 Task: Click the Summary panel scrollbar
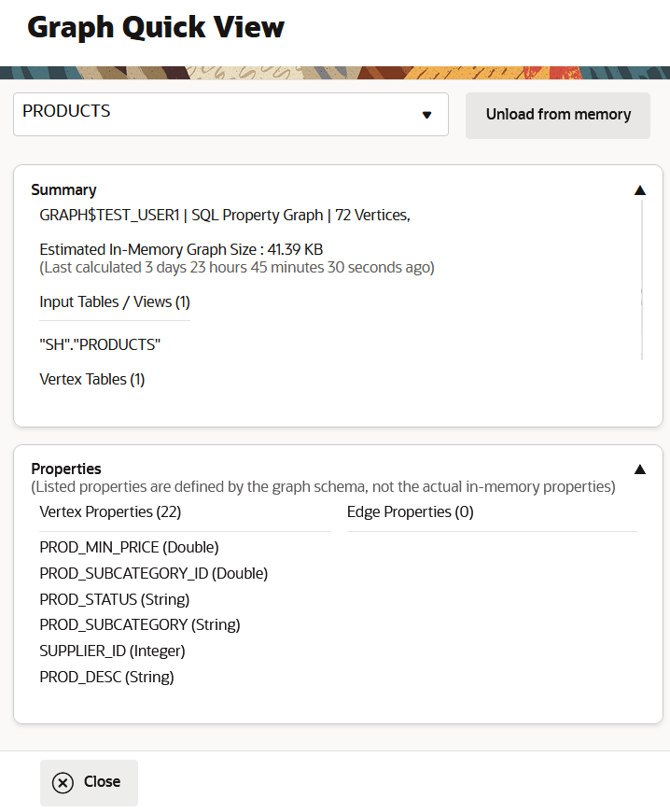[642, 280]
